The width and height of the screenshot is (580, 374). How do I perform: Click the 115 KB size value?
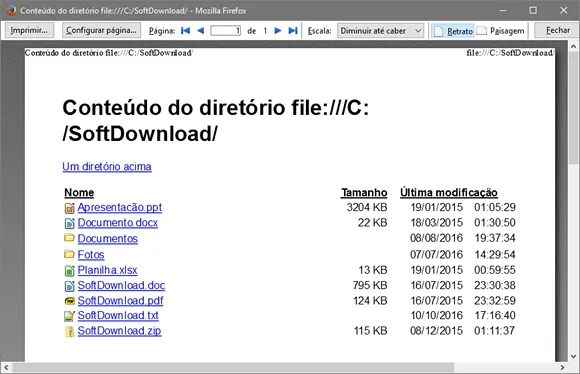[x=371, y=330]
